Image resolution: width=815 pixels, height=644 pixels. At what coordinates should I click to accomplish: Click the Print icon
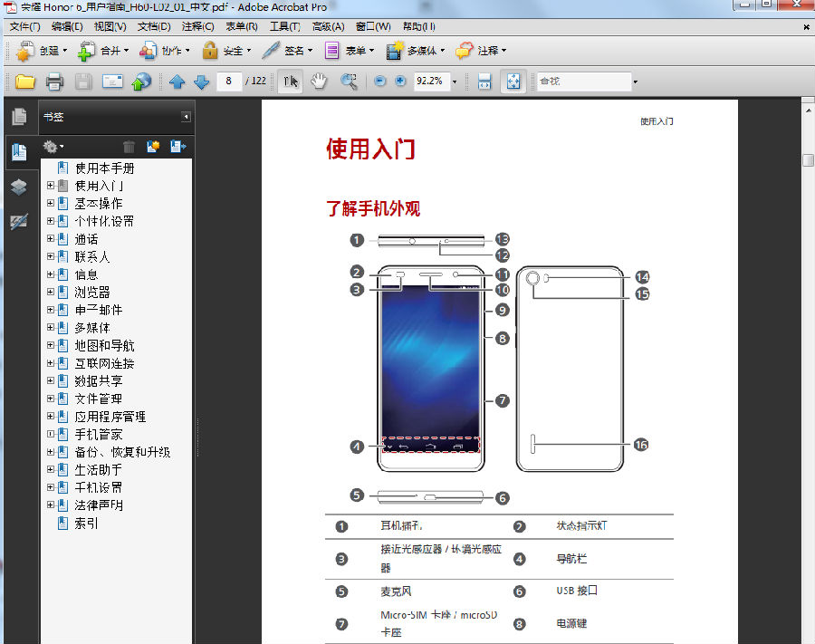point(54,81)
